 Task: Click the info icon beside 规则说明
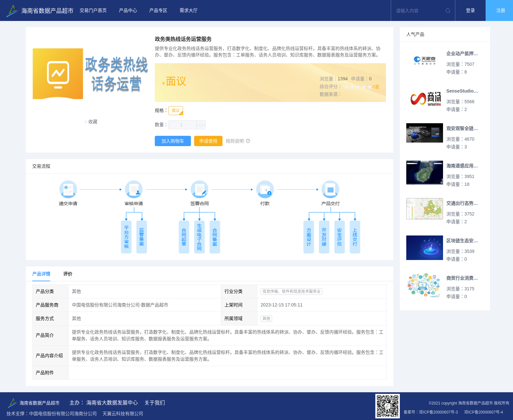tap(248, 141)
